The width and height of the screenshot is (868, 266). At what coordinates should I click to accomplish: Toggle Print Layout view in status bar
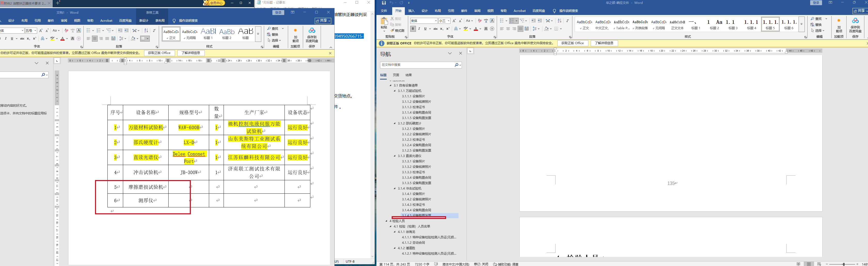(x=809, y=264)
